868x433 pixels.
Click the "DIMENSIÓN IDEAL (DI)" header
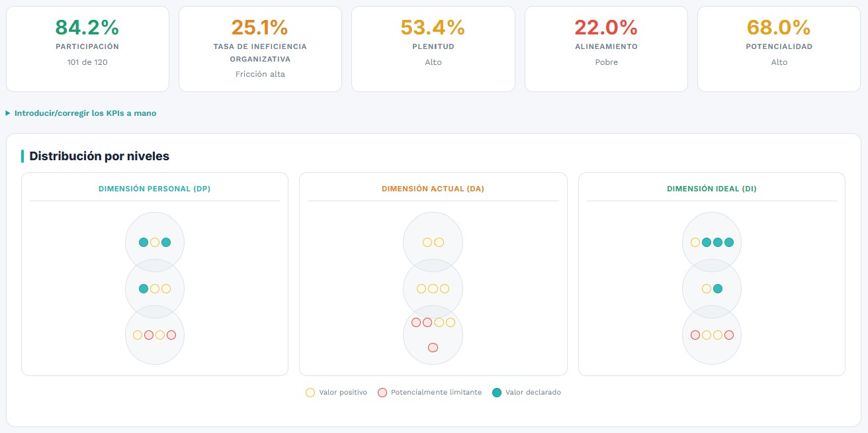point(712,189)
